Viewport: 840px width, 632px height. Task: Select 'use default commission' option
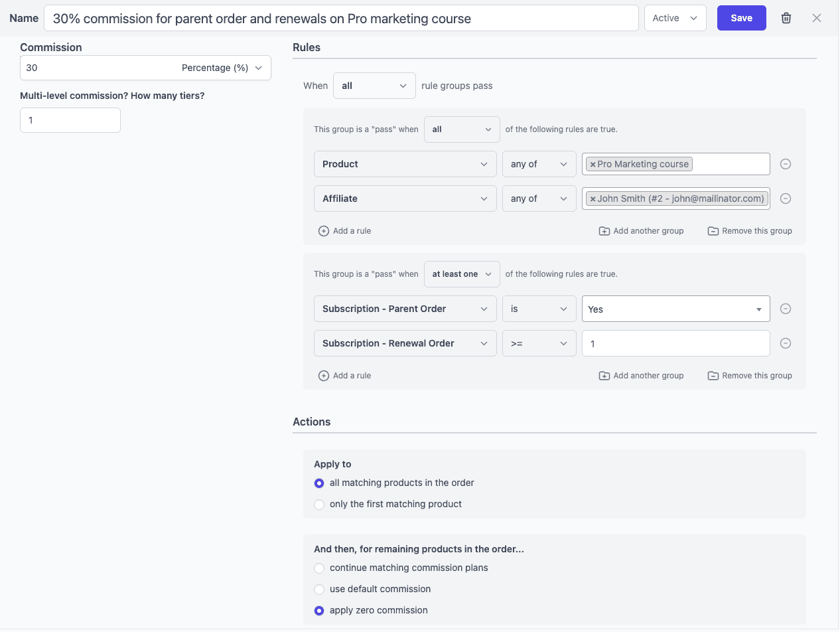click(x=319, y=590)
